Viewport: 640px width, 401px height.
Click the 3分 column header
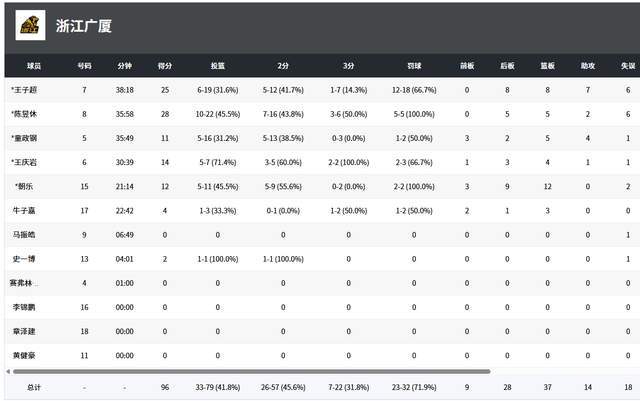point(348,65)
